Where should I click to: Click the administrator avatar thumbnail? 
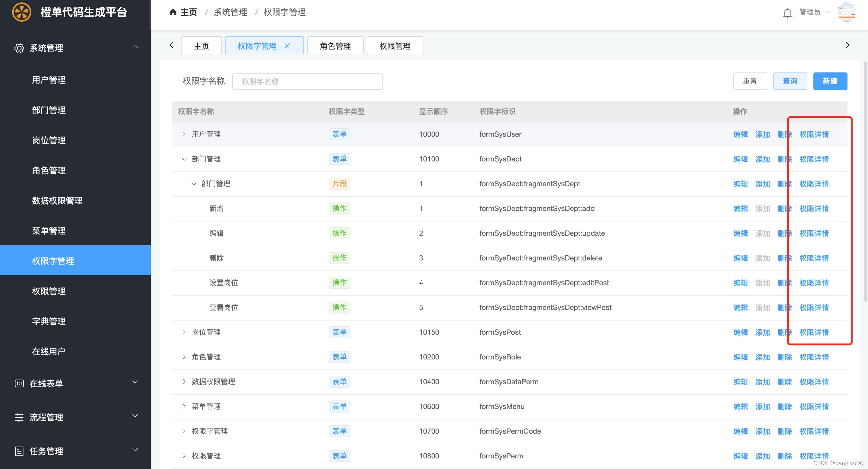tap(846, 12)
